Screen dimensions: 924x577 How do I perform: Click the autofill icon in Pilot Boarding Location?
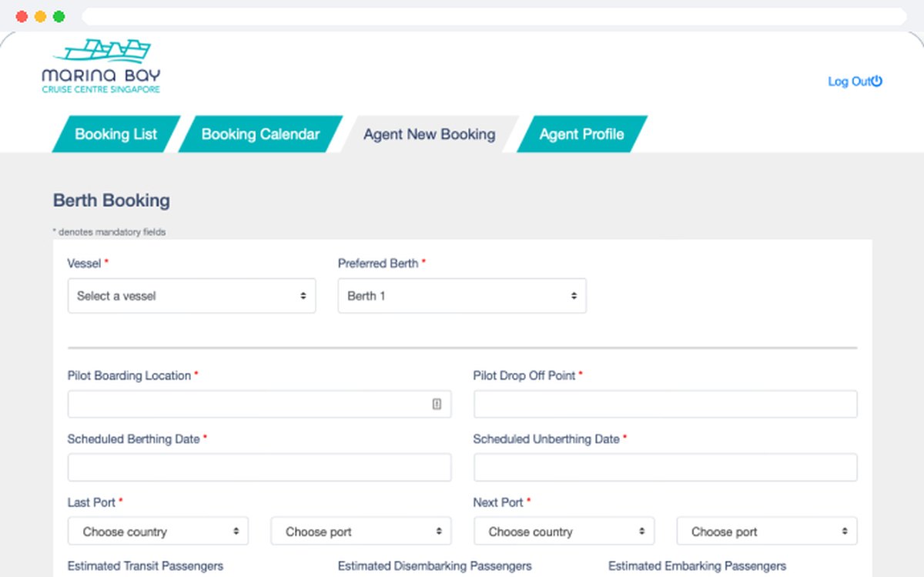[437, 404]
